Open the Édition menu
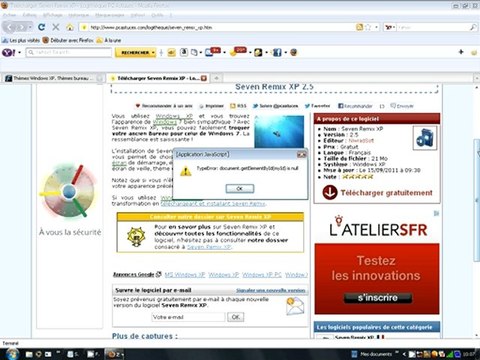The height and width of the screenshot is (360, 480). tap(30, 15)
